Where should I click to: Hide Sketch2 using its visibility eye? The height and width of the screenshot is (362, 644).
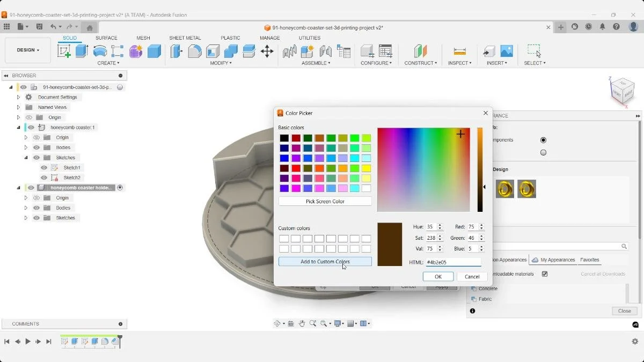pos(43,178)
